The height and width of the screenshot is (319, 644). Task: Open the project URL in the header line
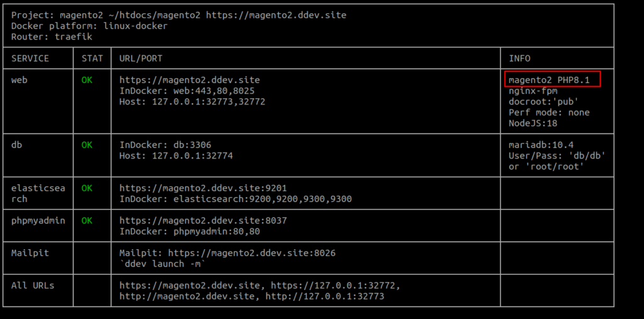tap(276, 15)
